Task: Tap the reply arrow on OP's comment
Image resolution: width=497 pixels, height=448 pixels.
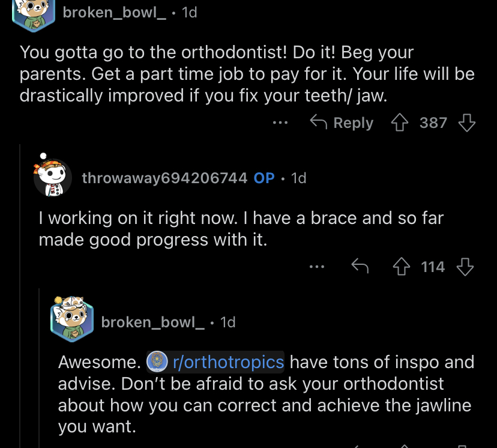Action: pyautogui.click(x=360, y=266)
